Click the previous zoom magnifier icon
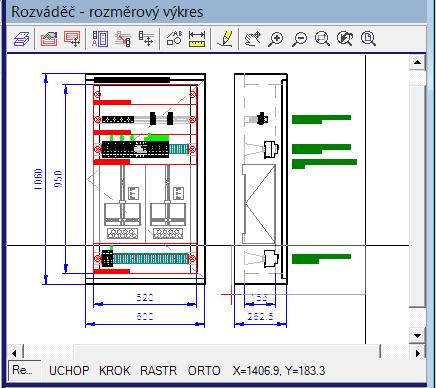This screenshot has height=388, width=436. click(345, 39)
